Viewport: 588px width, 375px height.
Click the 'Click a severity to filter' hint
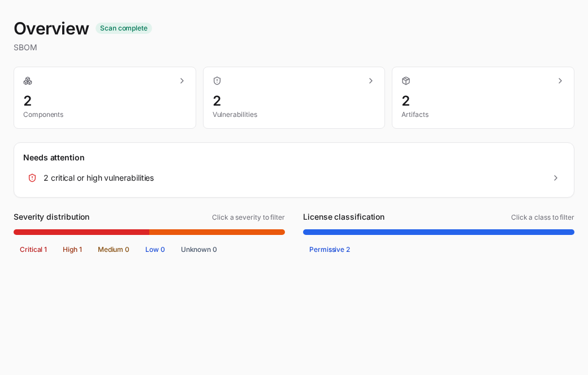pyautogui.click(x=248, y=217)
